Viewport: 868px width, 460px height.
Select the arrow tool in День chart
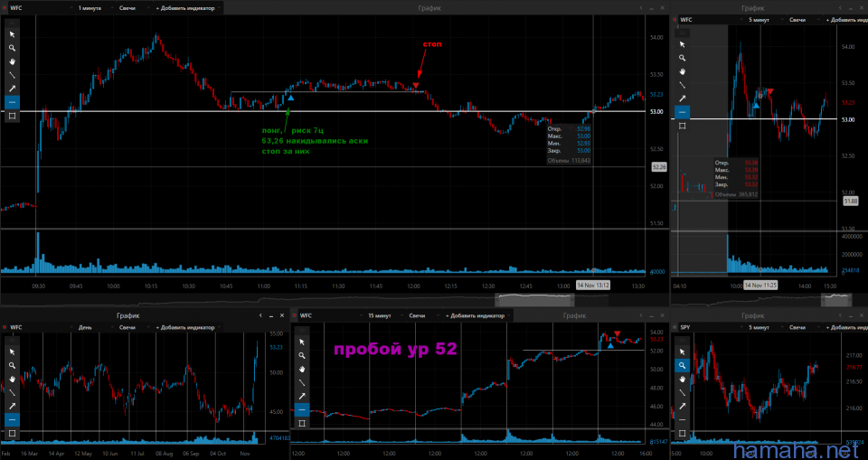click(x=12, y=407)
